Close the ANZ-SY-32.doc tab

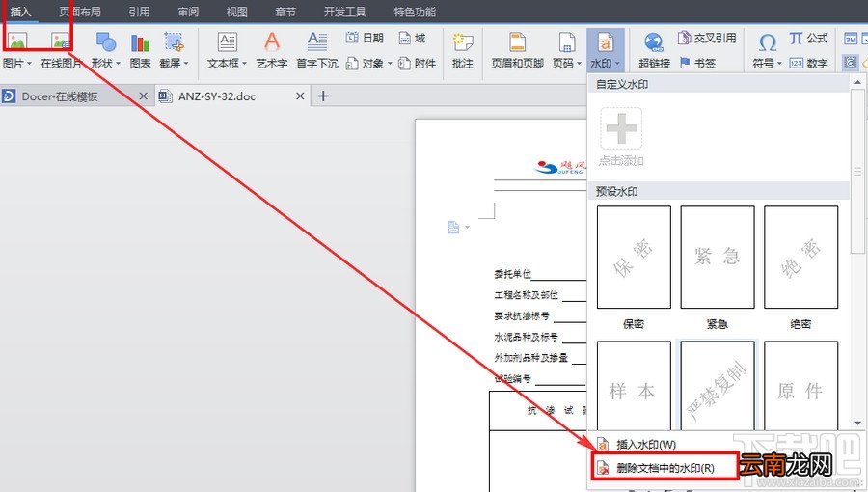pyautogui.click(x=300, y=96)
